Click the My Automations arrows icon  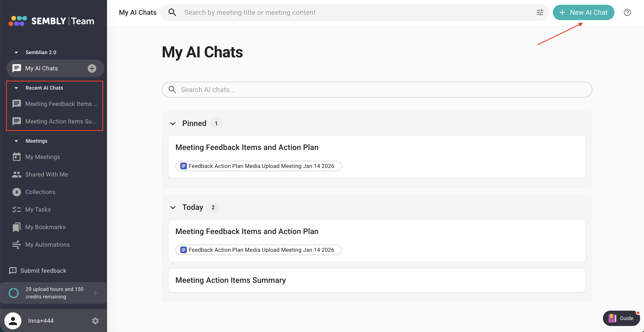click(16, 245)
